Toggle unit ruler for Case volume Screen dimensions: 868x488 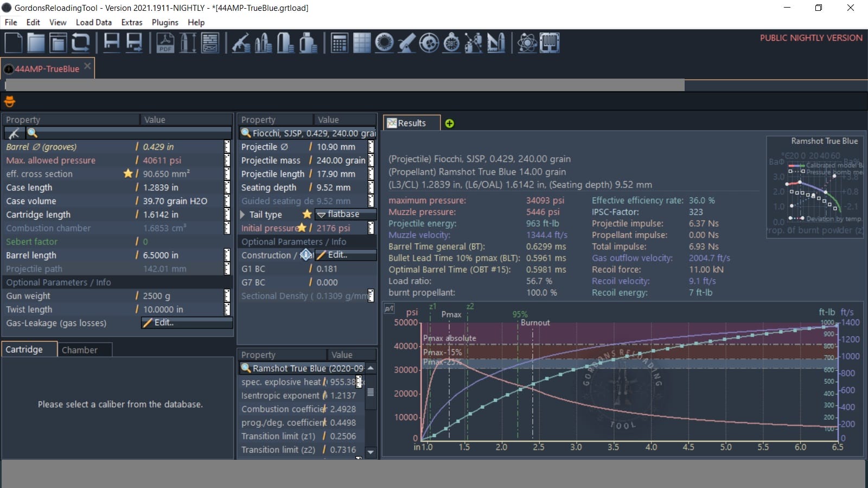[x=227, y=201]
